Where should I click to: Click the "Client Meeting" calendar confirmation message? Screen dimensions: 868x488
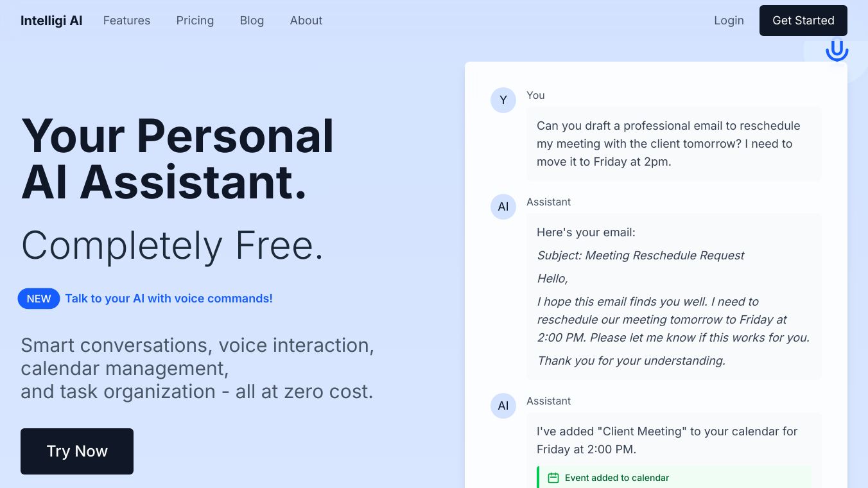666,440
